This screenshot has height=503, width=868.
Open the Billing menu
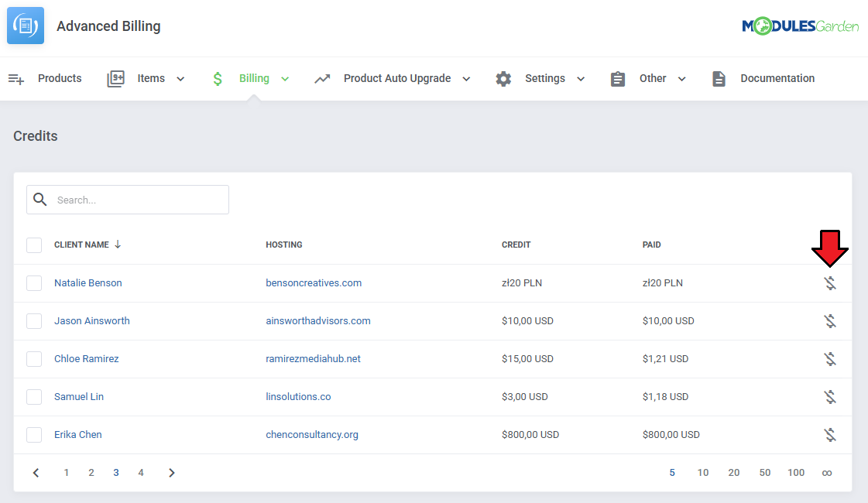(x=254, y=78)
